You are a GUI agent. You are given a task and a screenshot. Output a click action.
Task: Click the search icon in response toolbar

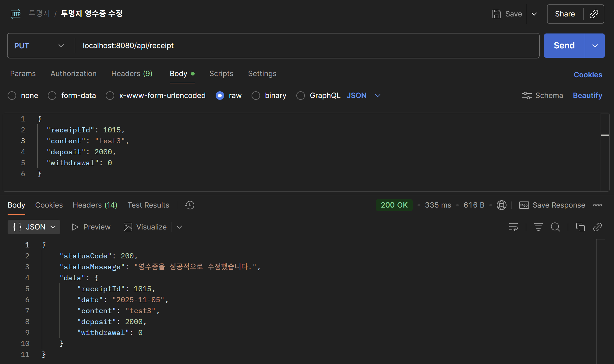pyautogui.click(x=555, y=227)
